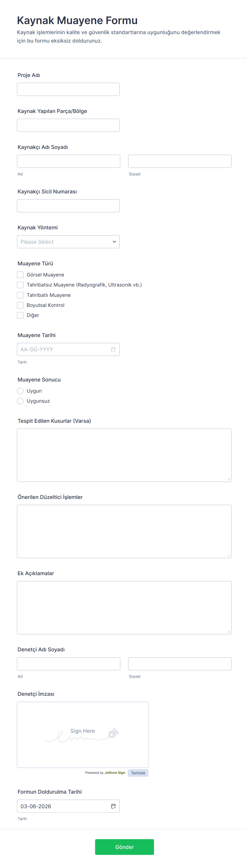This screenshot has height=868, width=246.
Task: Open calendar icon for Formun Doldurulma Tarihi
Action: [x=113, y=806]
